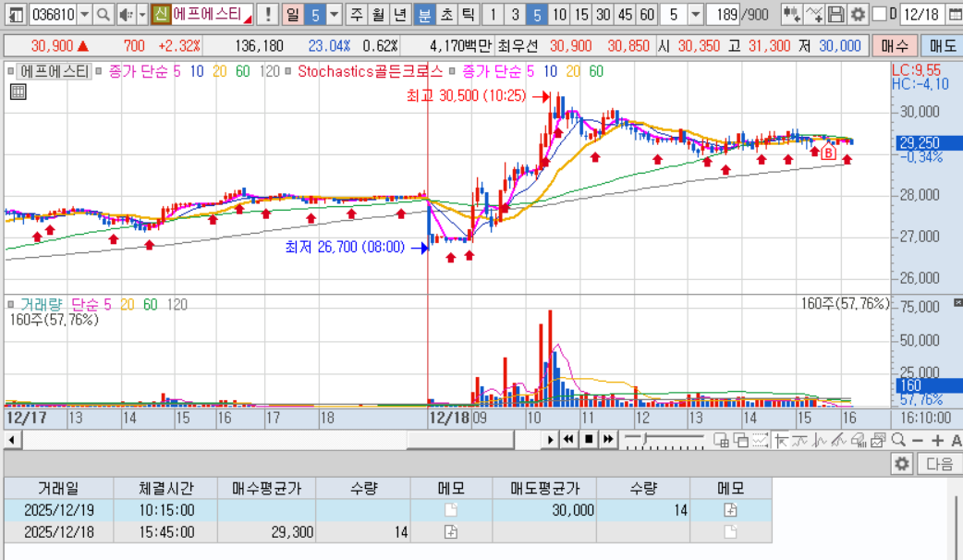The height and width of the screenshot is (560, 963).
Task: Open the calendar date picker icon
Action: pos(955,14)
